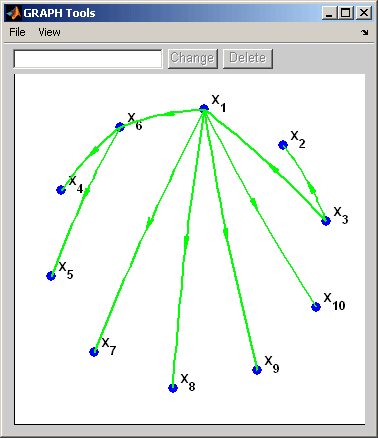Click the arrowhead on the X2–X3 edge
Image resolution: width=378 pixels, height=438 pixels.
(x=312, y=188)
